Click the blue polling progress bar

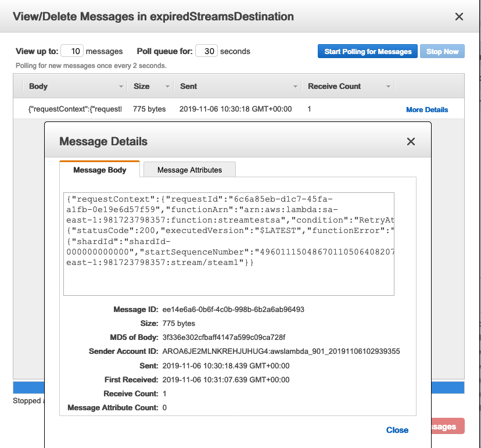pyautogui.click(x=29, y=388)
